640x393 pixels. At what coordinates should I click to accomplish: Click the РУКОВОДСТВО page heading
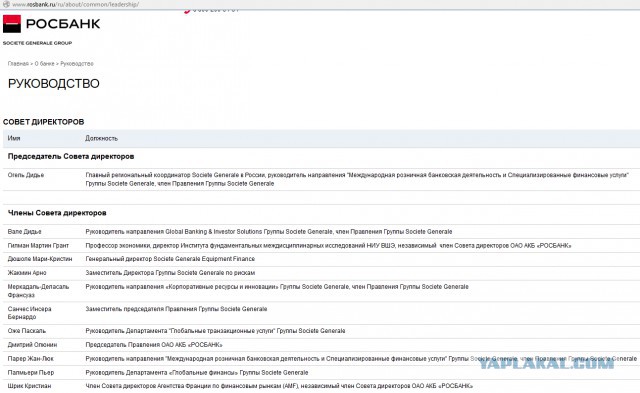(x=53, y=84)
